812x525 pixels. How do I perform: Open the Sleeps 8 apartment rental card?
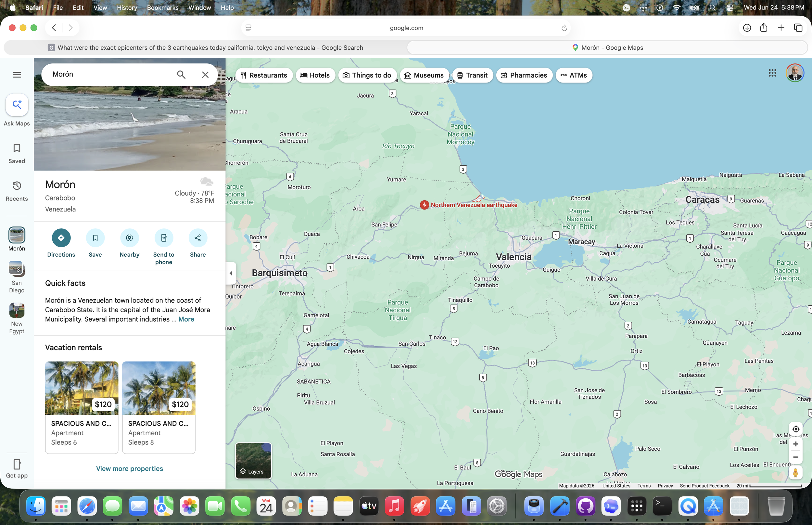pos(159,407)
